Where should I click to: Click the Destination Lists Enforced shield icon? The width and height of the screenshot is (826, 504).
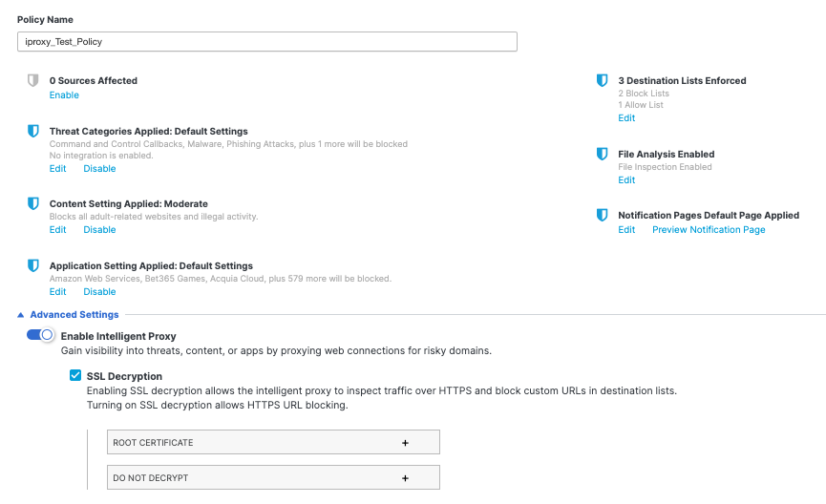pyautogui.click(x=602, y=81)
